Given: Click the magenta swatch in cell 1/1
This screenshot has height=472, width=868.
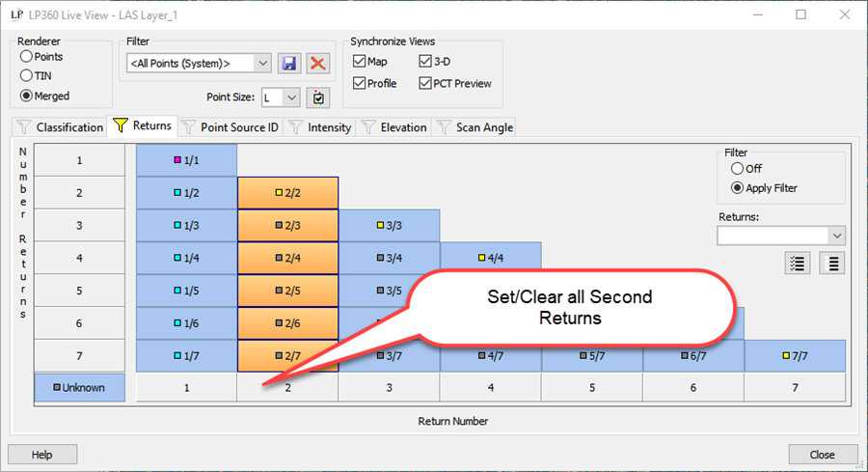Looking at the screenshot, I should click(177, 160).
